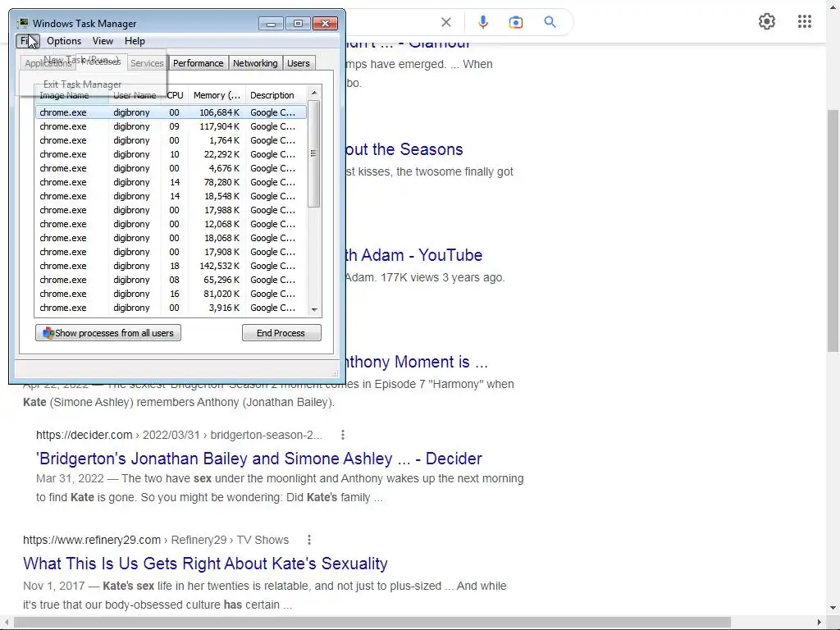Image resolution: width=840 pixels, height=630 pixels.
Task: Open Google settings gear icon
Action: tap(767, 21)
